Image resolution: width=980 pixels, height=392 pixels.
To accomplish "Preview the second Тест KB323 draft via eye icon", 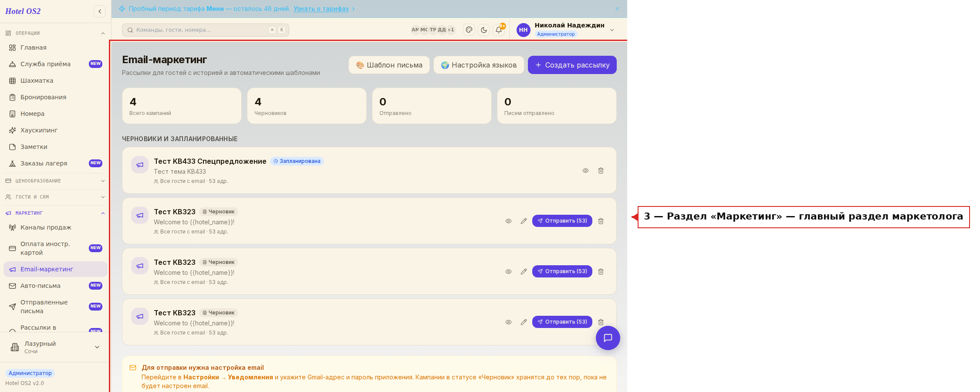I will coord(508,272).
